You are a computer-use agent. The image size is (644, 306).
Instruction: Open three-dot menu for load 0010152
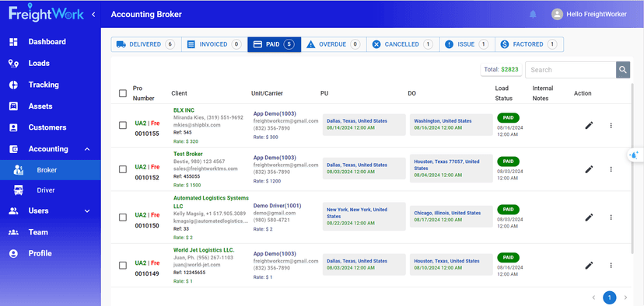pyautogui.click(x=611, y=169)
